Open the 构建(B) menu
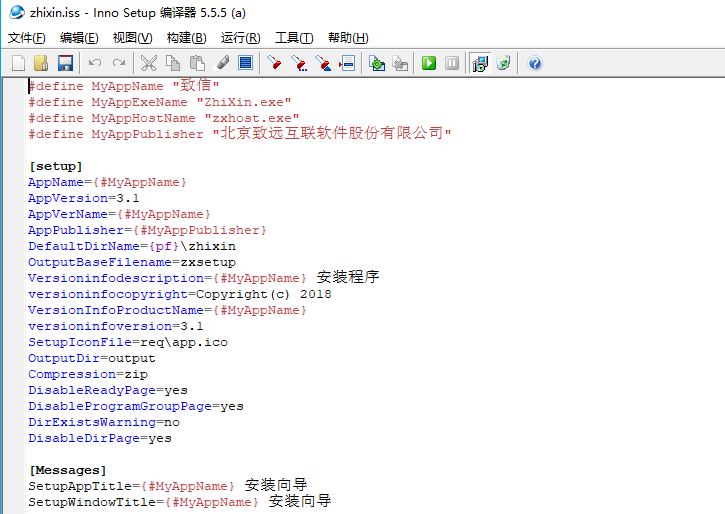 tap(186, 38)
